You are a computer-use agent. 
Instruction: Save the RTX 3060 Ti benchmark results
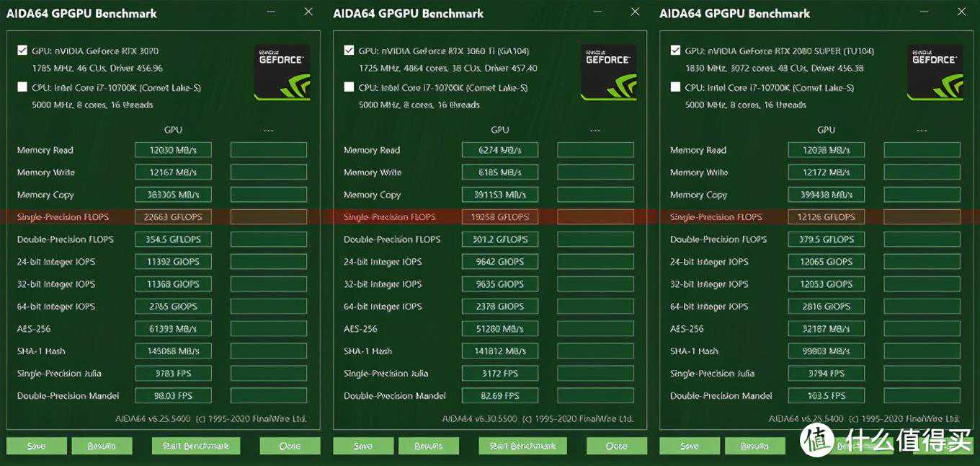[363, 446]
